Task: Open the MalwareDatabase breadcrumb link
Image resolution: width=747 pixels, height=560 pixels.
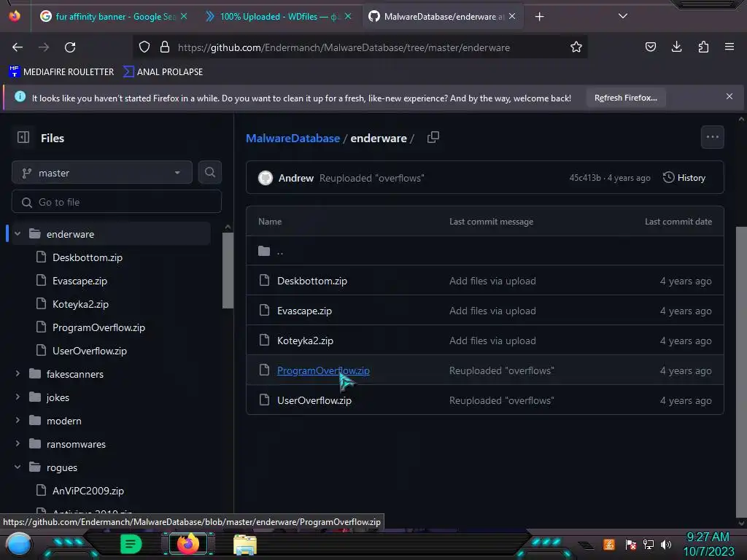Action: (293, 138)
